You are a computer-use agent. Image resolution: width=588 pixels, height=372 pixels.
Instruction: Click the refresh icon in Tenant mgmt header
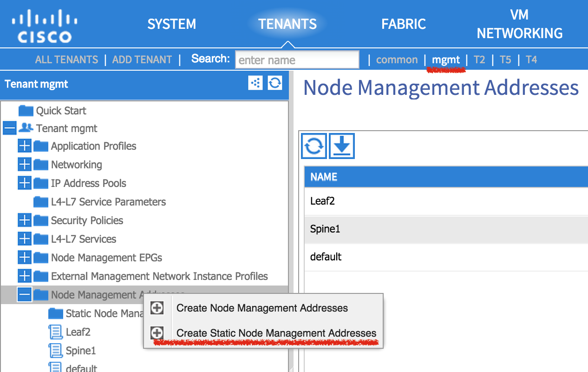[x=275, y=83]
